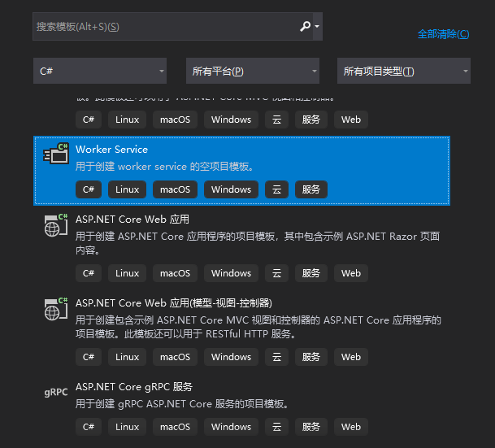This screenshot has height=448, width=495.
Task: Select the Worker Service title text
Action: pyautogui.click(x=111, y=150)
